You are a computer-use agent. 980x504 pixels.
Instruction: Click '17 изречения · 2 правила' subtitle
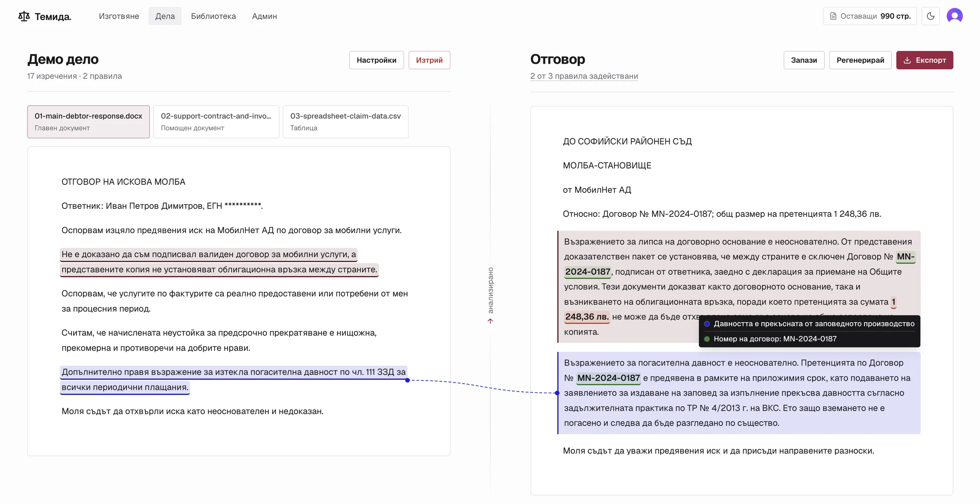click(74, 76)
